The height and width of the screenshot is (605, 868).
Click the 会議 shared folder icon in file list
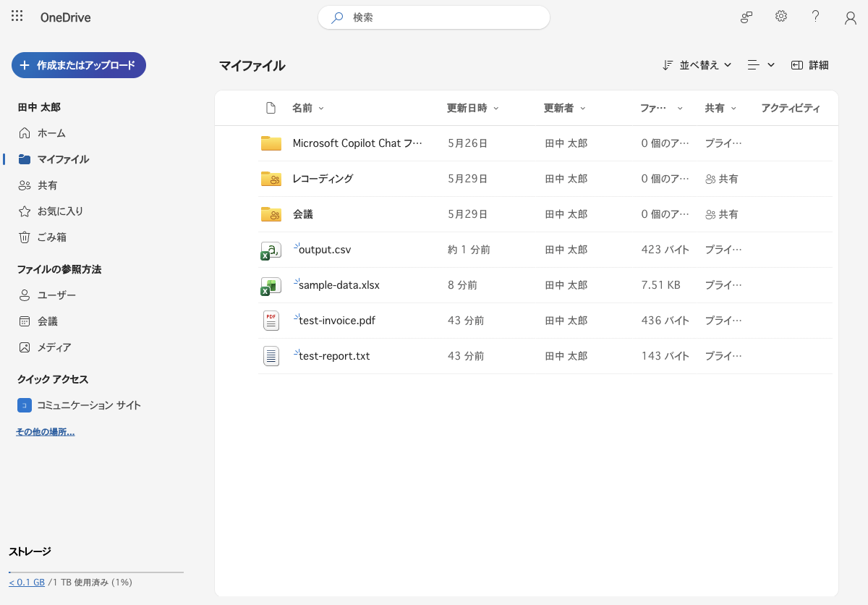271,214
